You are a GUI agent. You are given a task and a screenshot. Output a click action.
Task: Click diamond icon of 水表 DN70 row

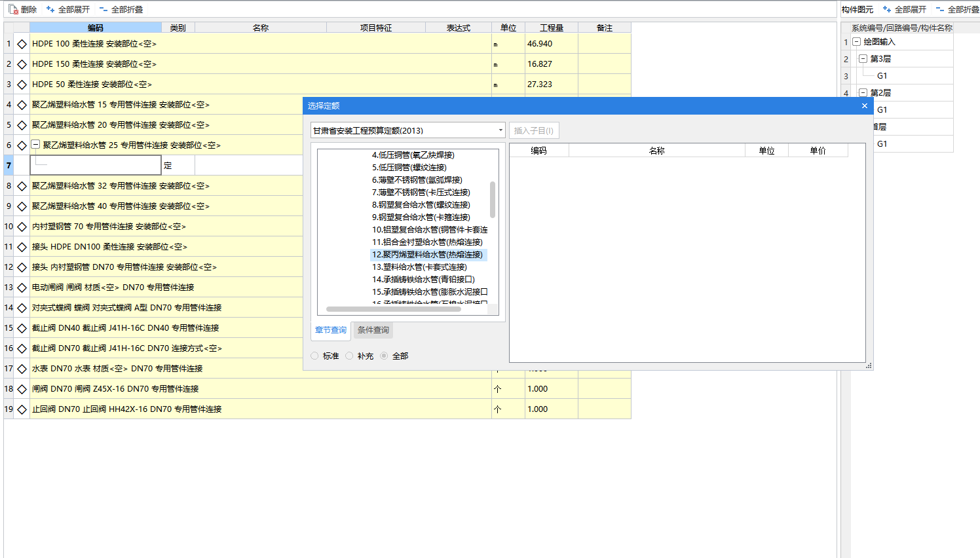pyautogui.click(x=22, y=369)
